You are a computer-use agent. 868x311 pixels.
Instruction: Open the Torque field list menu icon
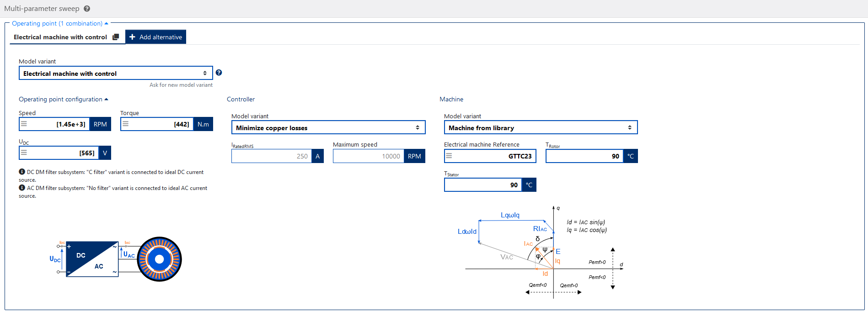(126, 124)
